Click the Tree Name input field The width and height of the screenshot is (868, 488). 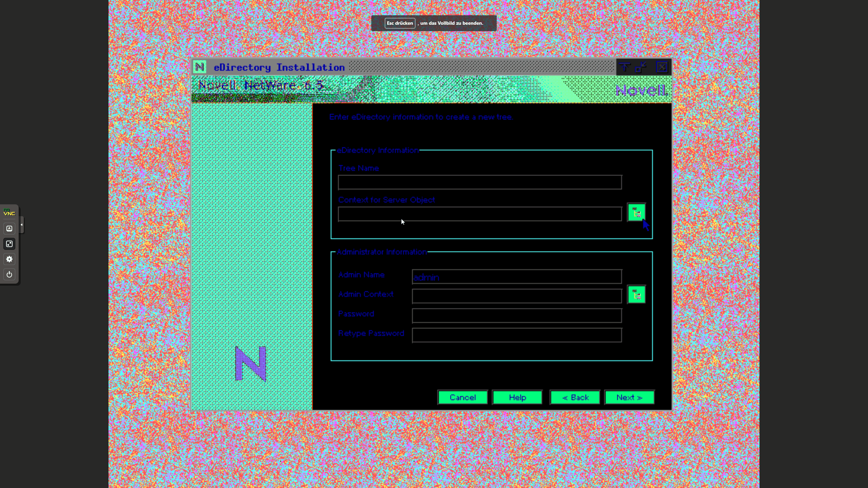point(480,182)
